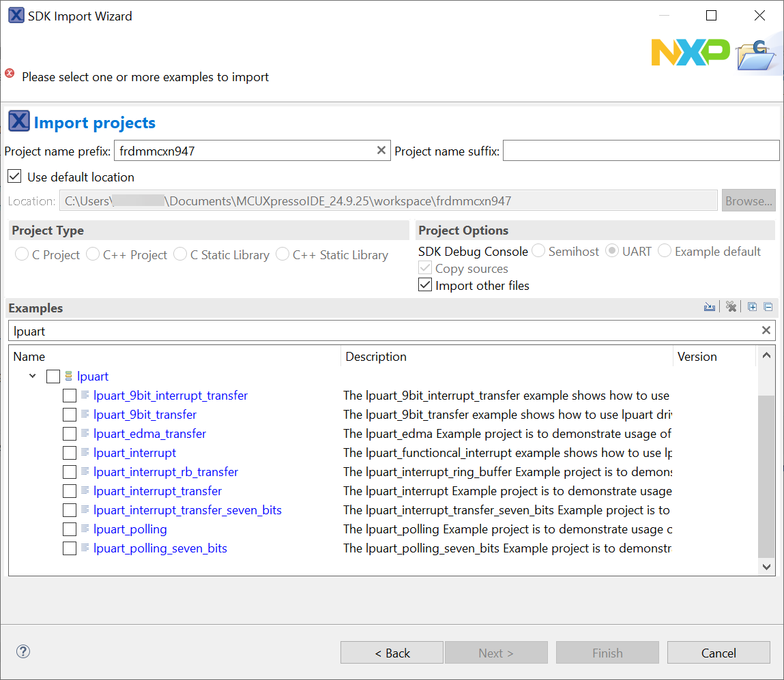Click the deselect all examples icon
The width and height of the screenshot is (784, 680).
coord(731,308)
